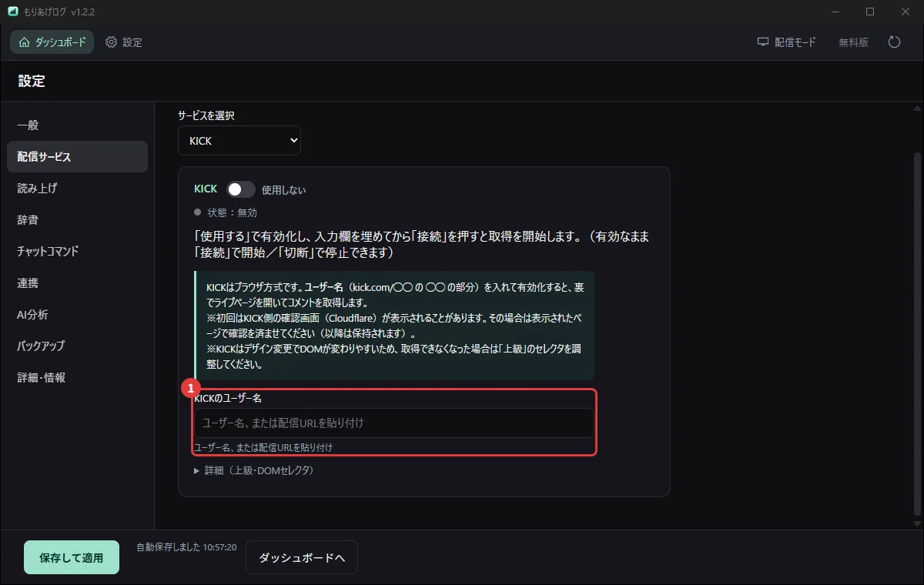
Task: Click the KICKのユーザー名 input field
Action: pyautogui.click(x=393, y=423)
